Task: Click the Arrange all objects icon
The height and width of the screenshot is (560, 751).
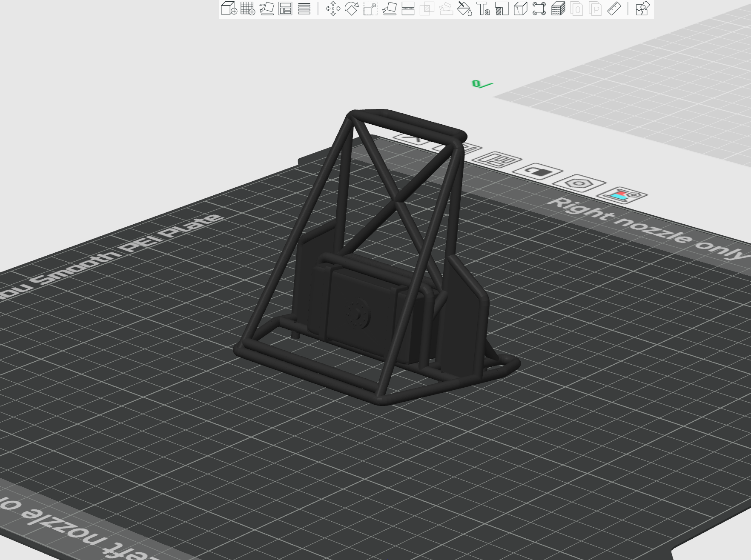Action: [285, 9]
